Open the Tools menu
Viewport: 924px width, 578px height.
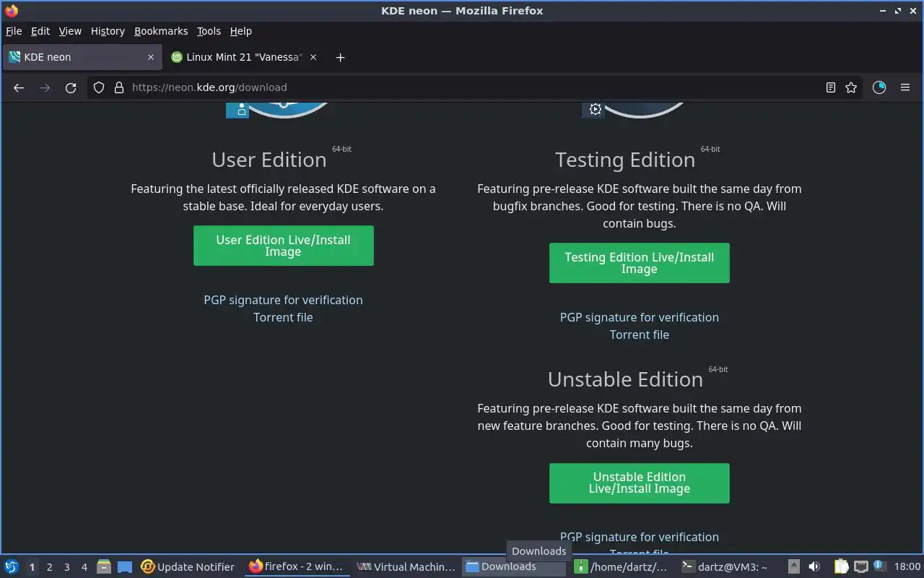(209, 31)
